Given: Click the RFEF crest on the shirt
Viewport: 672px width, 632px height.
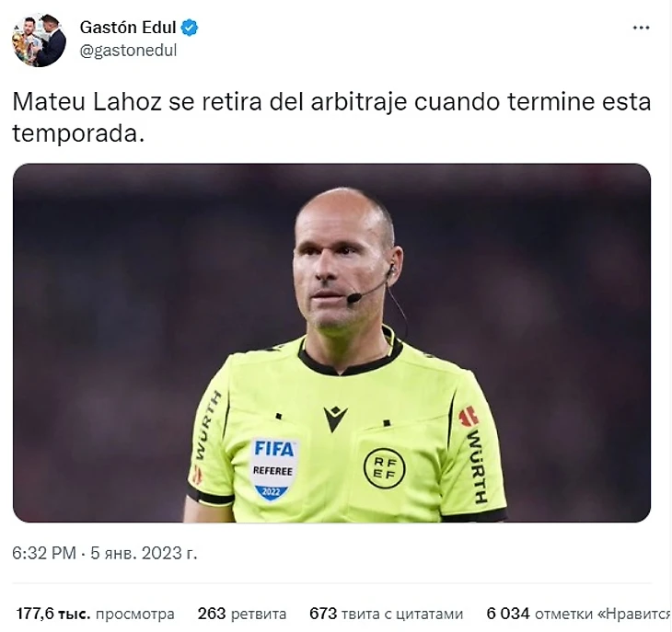Looking at the screenshot, I should [384, 468].
